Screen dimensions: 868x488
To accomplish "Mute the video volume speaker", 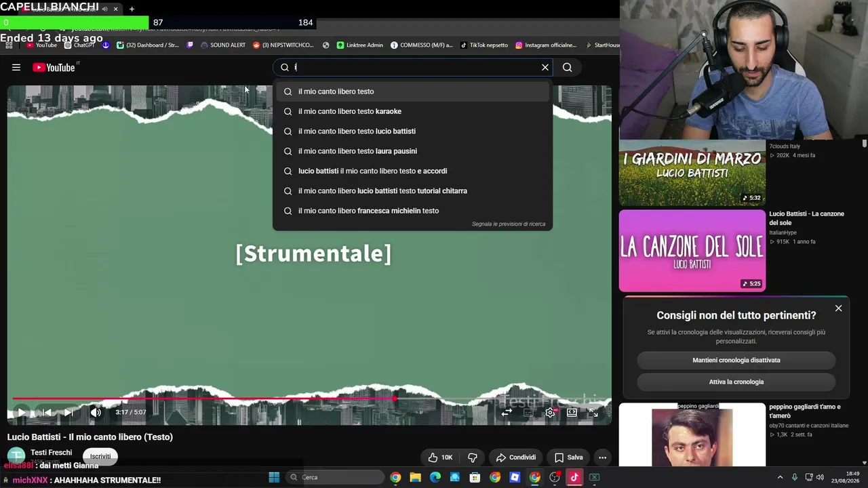I will tap(96, 412).
